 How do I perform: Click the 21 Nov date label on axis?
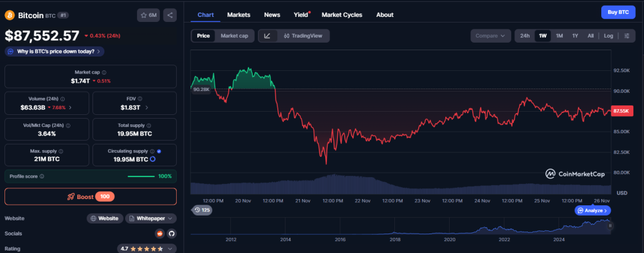303,201
